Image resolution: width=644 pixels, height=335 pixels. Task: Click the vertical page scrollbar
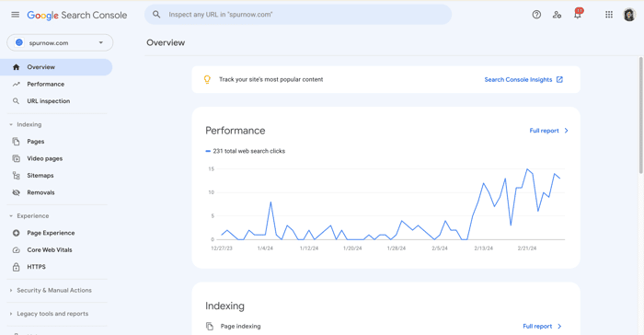(x=640, y=115)
